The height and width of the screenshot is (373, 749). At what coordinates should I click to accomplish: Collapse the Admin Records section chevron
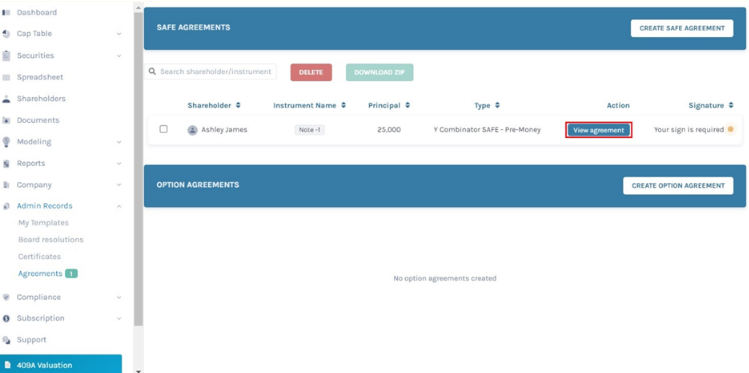[x=119, y=206]
